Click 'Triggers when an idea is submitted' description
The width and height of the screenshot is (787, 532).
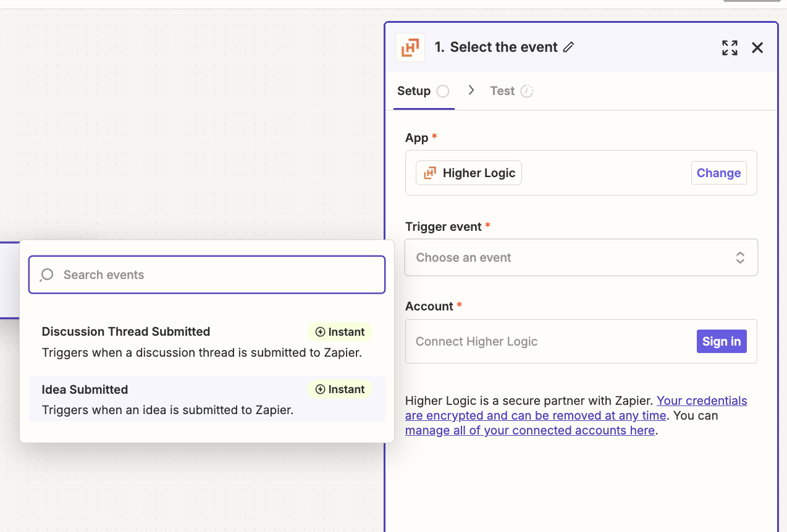(x=167, y=410)
